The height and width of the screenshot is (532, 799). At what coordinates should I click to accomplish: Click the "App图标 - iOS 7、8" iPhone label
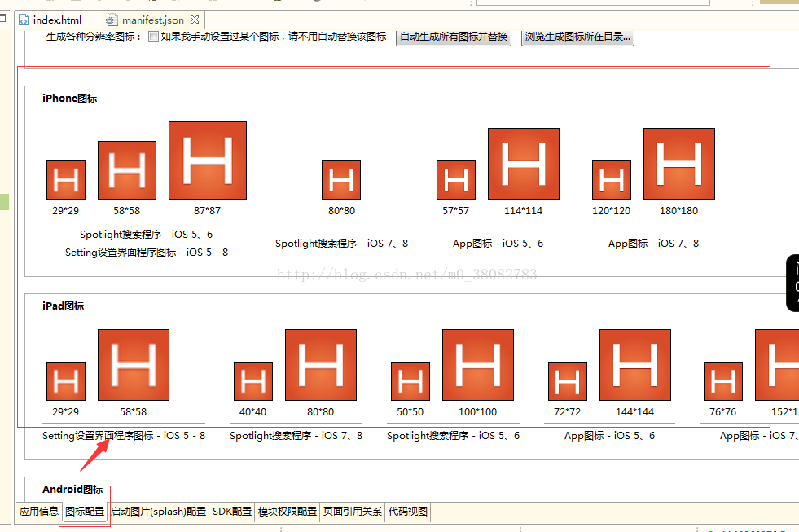pyautogui.click(x=653, y=244)
